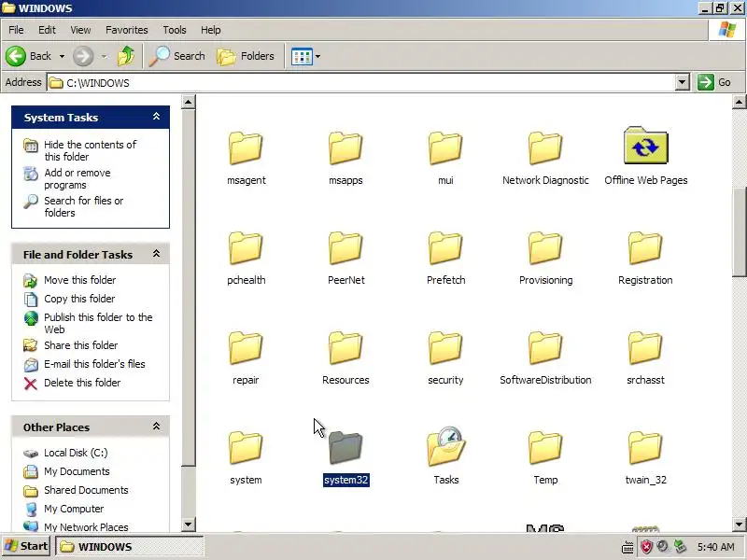Viewport: 747px width, 560px height.
Task: Select the PeerNet folder icon
Action: 345,248
